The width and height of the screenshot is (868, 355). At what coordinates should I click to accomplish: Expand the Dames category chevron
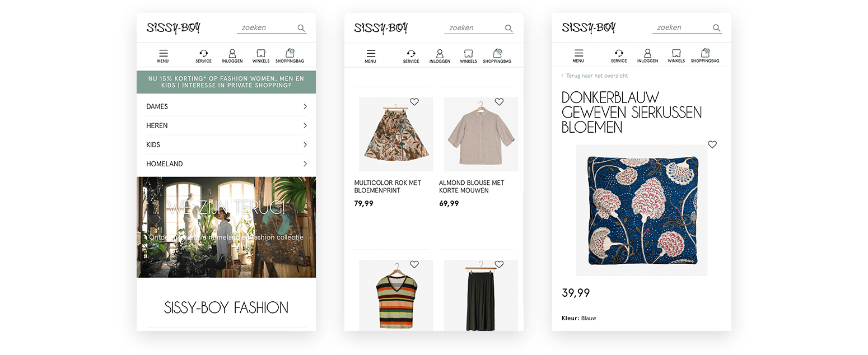(x=305, y=106)
